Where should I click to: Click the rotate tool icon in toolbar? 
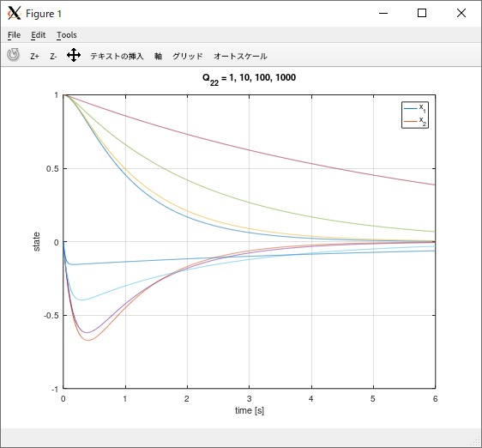(13, 55)
